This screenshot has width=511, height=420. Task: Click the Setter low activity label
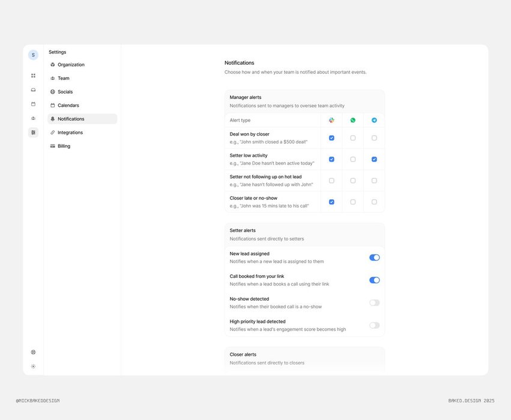249,155
